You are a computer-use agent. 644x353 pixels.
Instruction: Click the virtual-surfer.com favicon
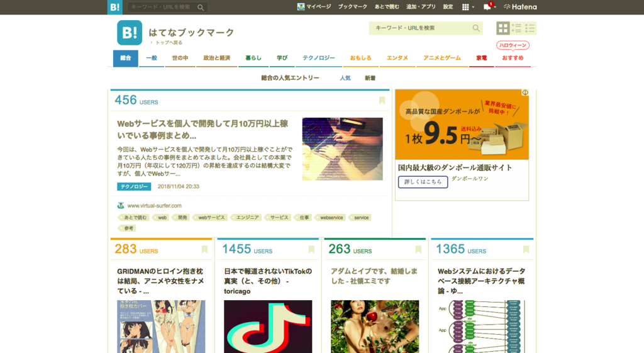point(121,206)
